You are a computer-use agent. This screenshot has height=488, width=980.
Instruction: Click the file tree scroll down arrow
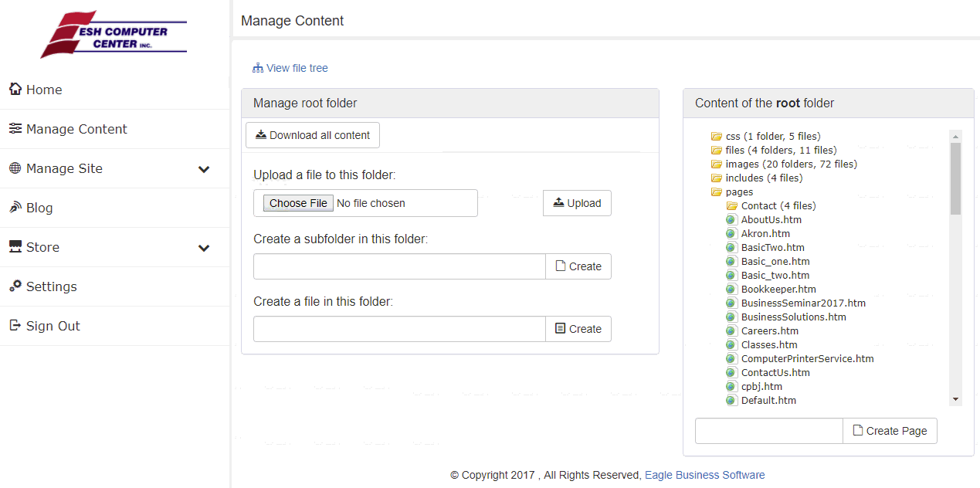[x=956, y=399]
